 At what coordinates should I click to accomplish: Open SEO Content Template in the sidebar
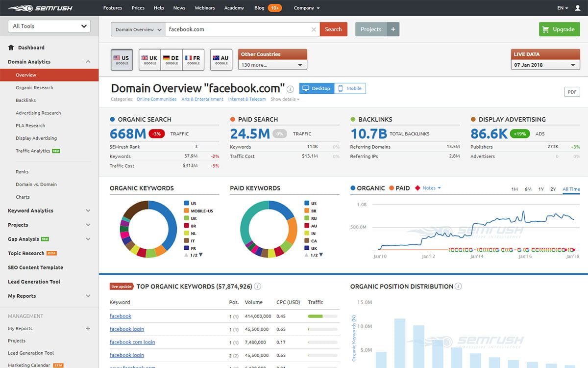coord(35,267)
